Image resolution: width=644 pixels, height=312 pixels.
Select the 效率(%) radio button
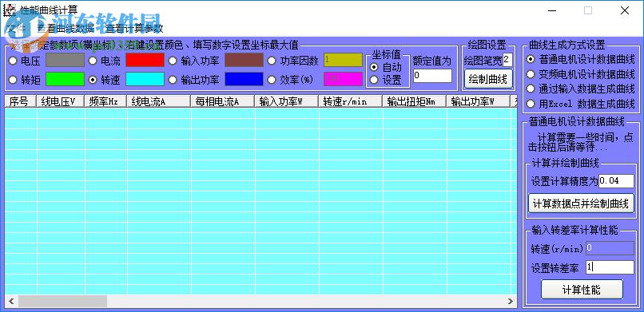pyautogui.click(x=272, y=80)
